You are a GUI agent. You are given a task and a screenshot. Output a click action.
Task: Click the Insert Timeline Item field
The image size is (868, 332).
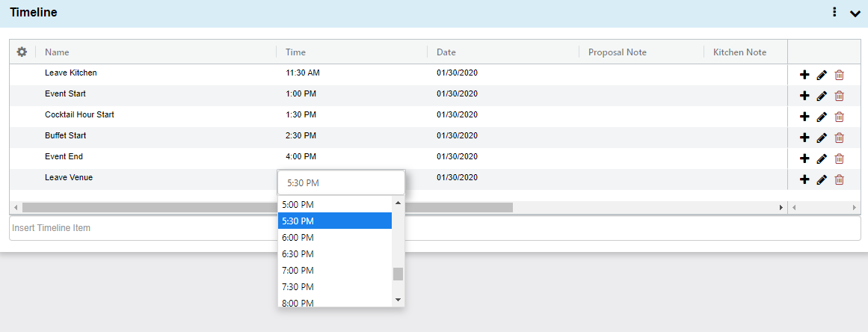[435, 228]
